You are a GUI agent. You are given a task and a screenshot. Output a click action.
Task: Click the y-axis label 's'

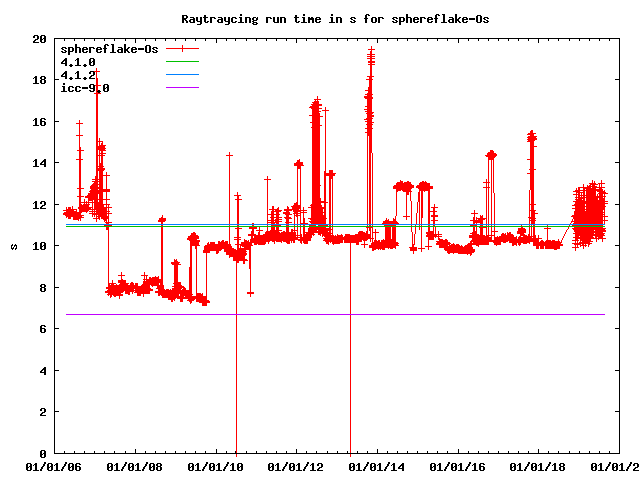tap(13, 246)
